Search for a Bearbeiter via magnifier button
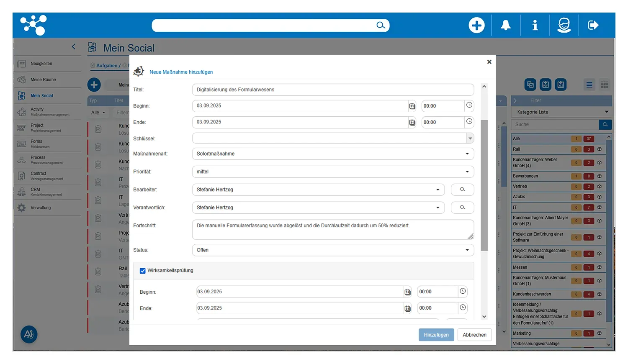 click(x=462, y=190)
